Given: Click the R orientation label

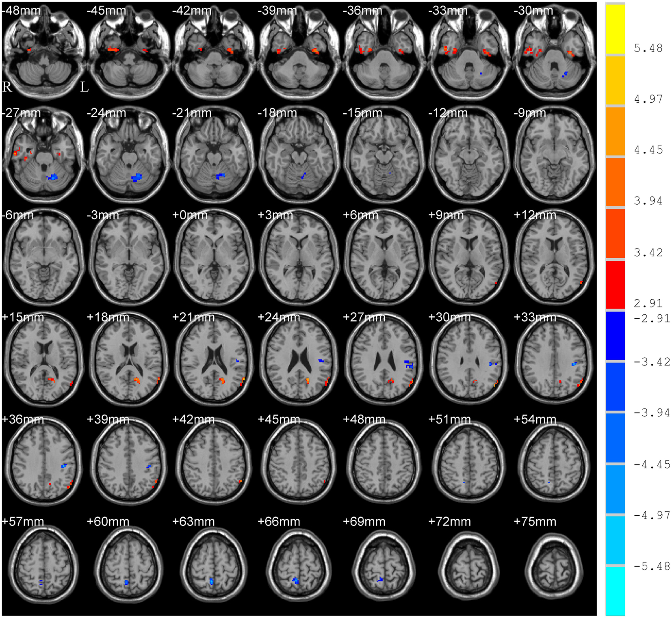Looking at the screenshot, I should [x=7, y=87].
